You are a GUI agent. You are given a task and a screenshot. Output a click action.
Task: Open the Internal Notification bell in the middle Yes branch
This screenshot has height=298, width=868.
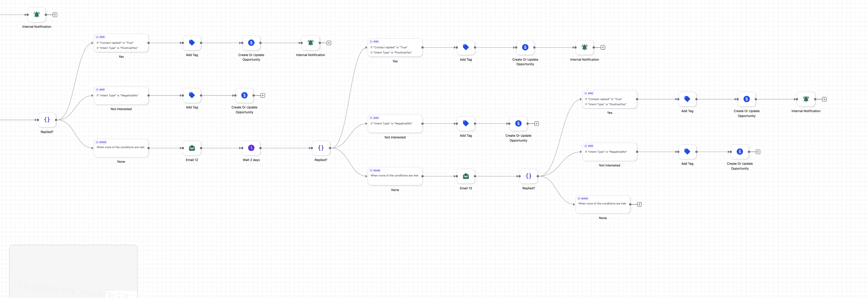(584, 47)
